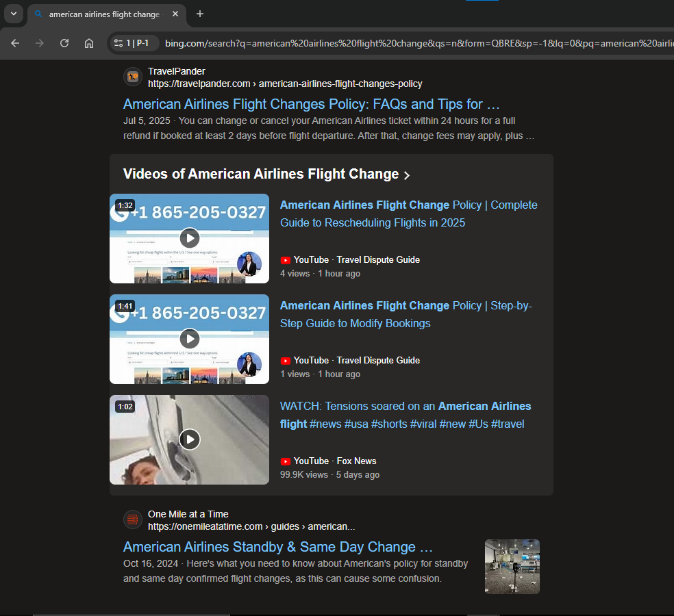
Task: Expand Videos of American Airlines Flight Change chevron
Action: point(407,175)
